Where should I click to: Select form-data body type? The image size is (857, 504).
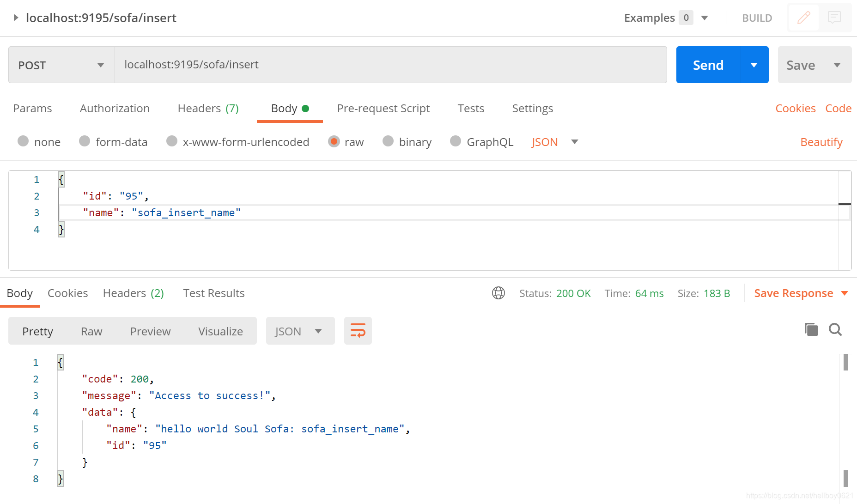[85, 141]
